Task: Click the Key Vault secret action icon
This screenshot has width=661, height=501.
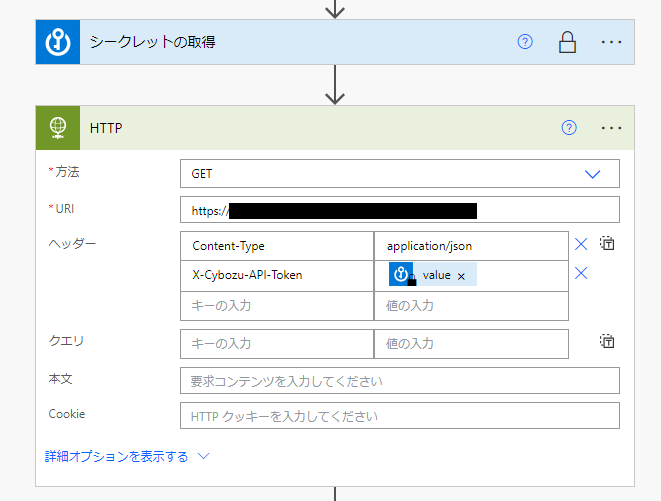Action: (57, 42)
